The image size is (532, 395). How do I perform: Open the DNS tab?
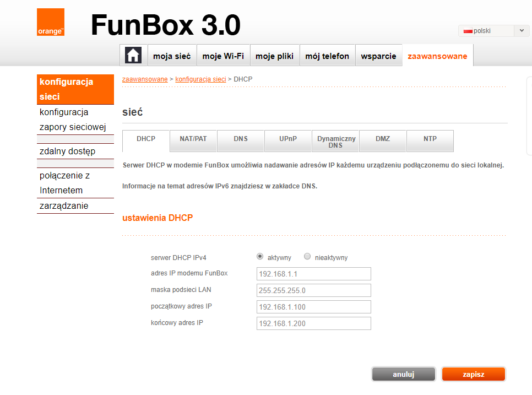[x=240, y=140]
